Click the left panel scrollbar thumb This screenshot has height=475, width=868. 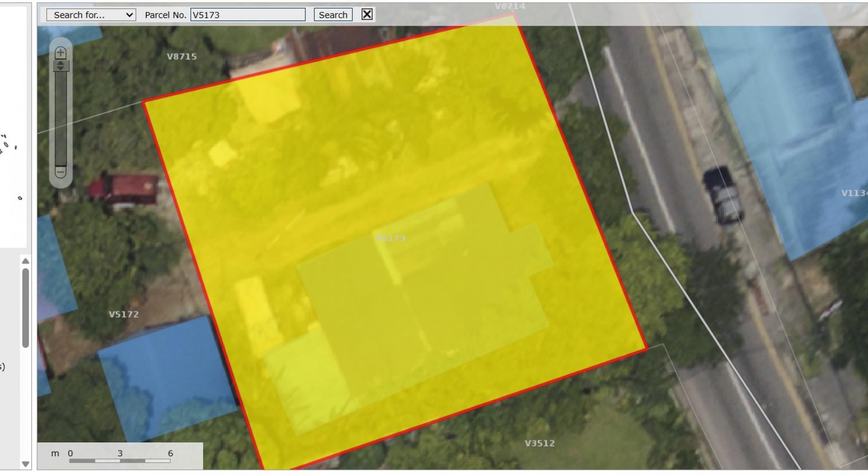[x=26, y=307]
